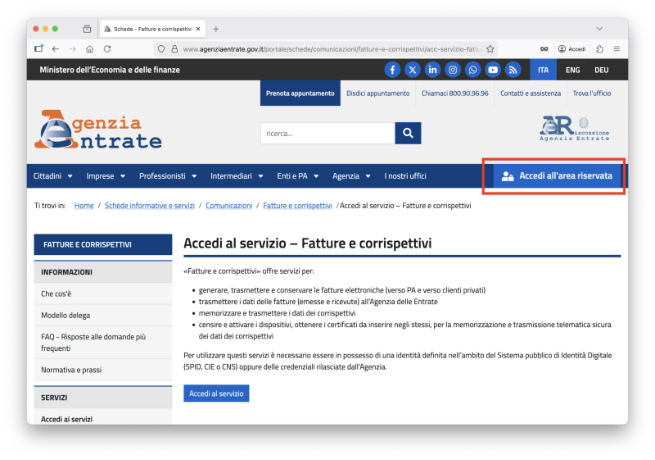Close the Schede browser tab
Screen dimensions: 655x460
198,29
